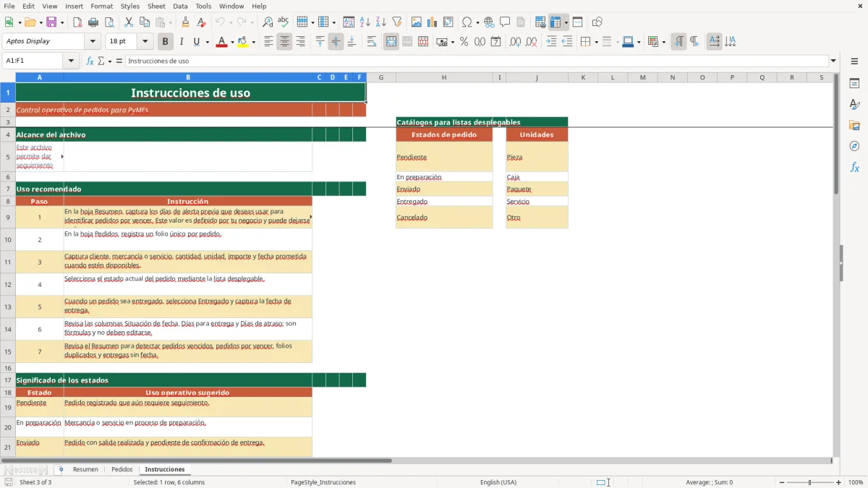Viewport: 868px width, 488px height.
Task: Open Find & Replace
Action: click(268, 22)
